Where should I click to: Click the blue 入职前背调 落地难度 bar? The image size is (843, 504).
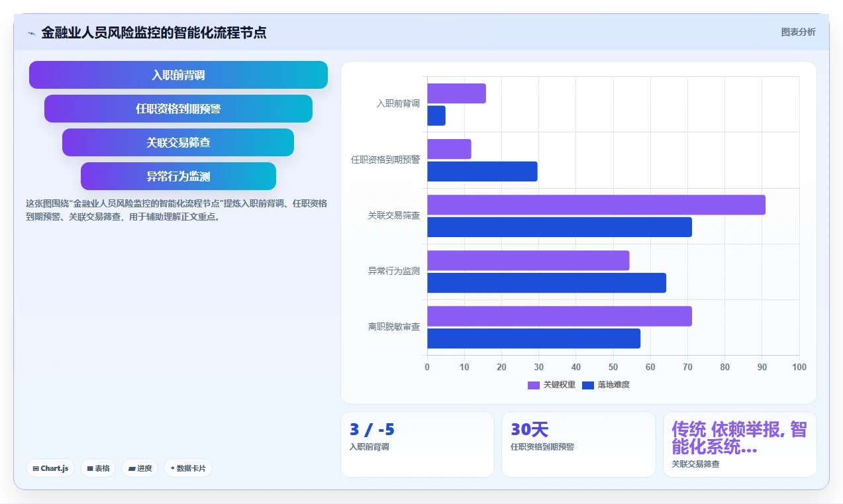[x=436, y=116]
